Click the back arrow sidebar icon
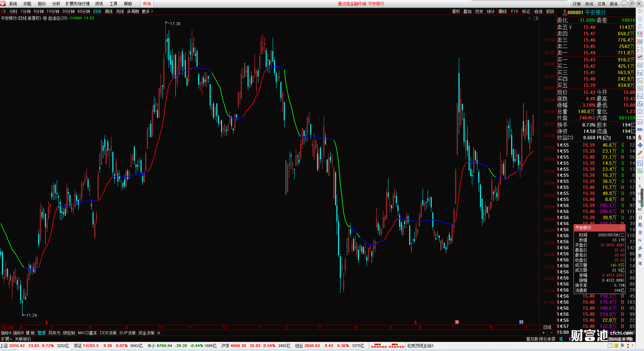The image size is (644, 351). [640, 11]
